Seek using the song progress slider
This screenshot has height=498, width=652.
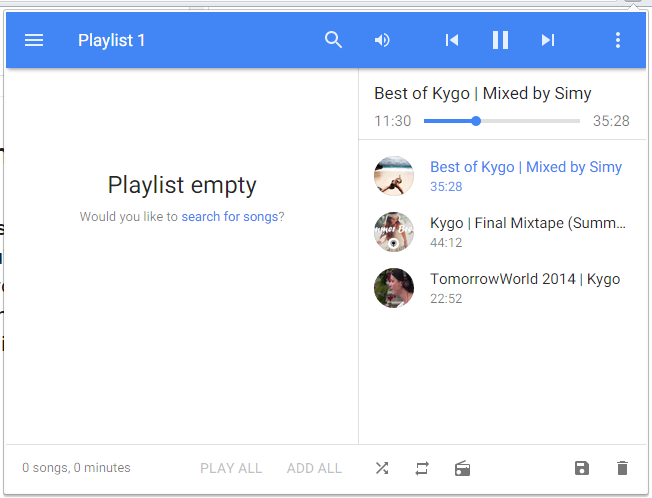(501, 121)
